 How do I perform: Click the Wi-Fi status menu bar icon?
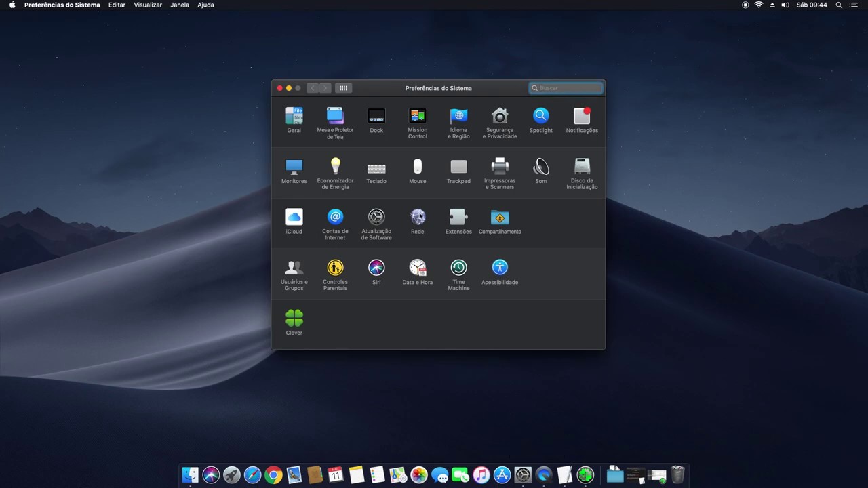[x=758, y=5]
